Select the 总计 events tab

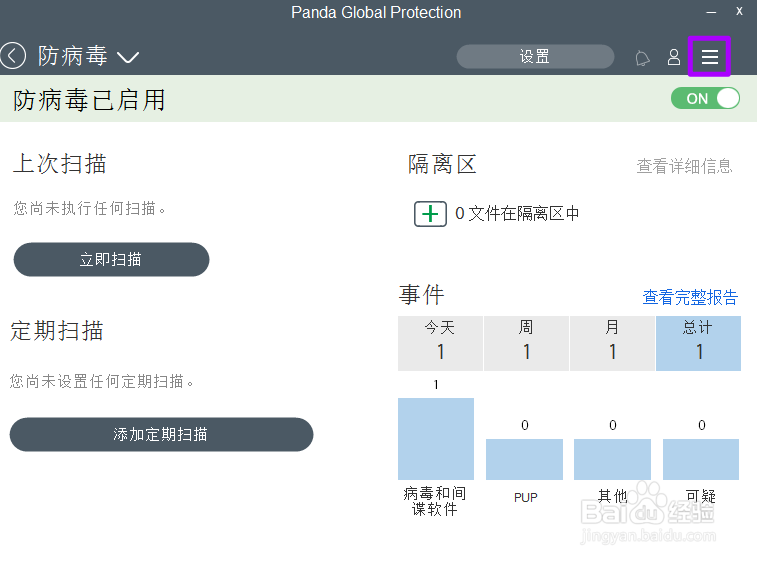698,343
